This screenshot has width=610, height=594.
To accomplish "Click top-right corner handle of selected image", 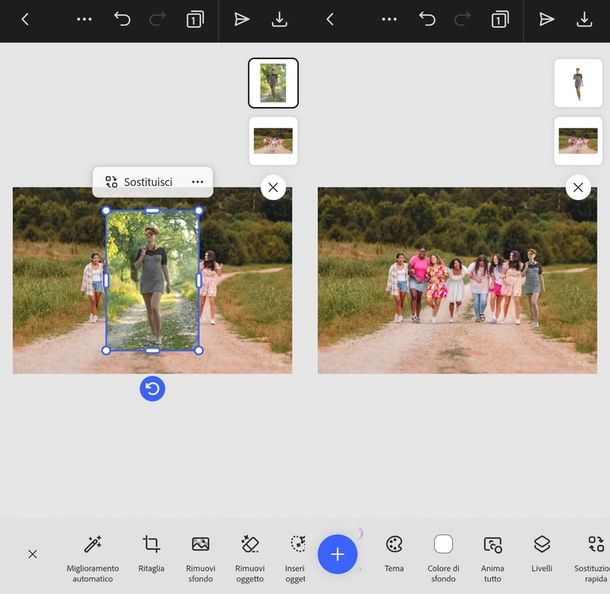I will [198, 211].
